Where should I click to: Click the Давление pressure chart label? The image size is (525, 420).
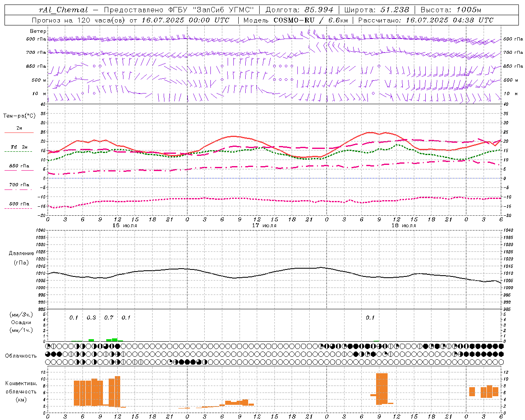(21, 253)
